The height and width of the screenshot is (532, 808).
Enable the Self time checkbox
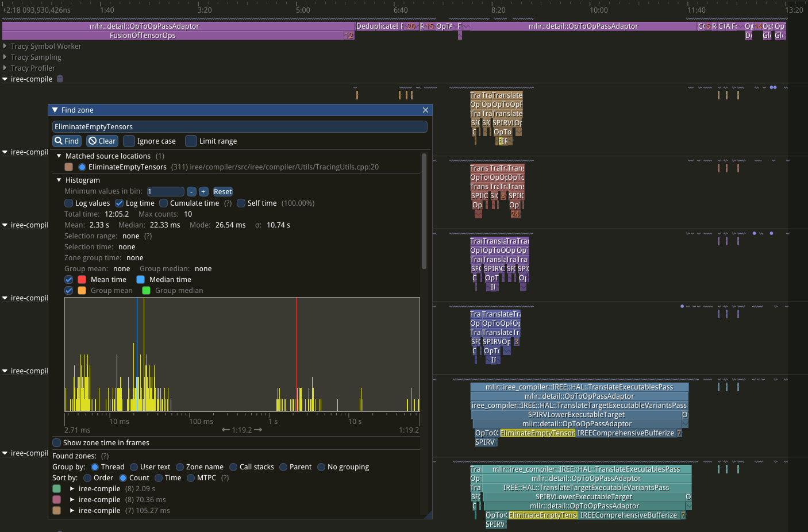241,203
